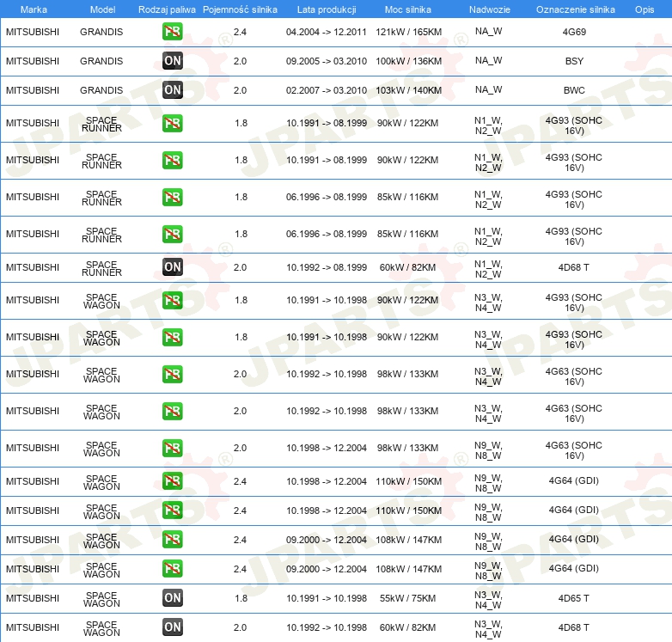672x642 pixels.
Task: Click the unleaded petrol icon in the Grandis 4G69 row
Action: pos(172,32)
